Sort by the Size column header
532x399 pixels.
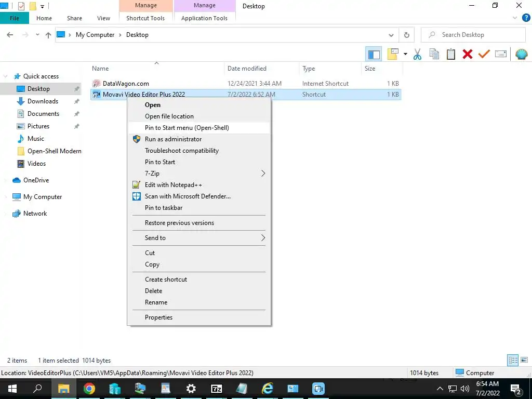[x=382, y=69]
